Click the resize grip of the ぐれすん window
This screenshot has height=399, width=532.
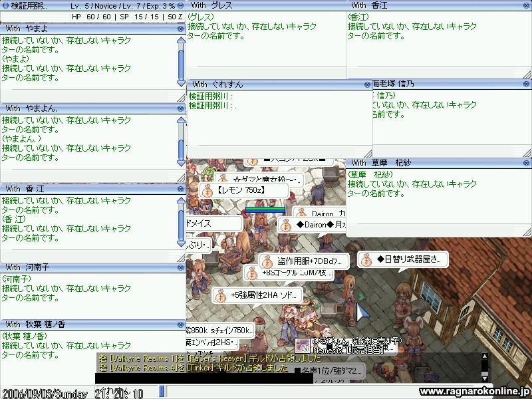click(x=368, y=153)
